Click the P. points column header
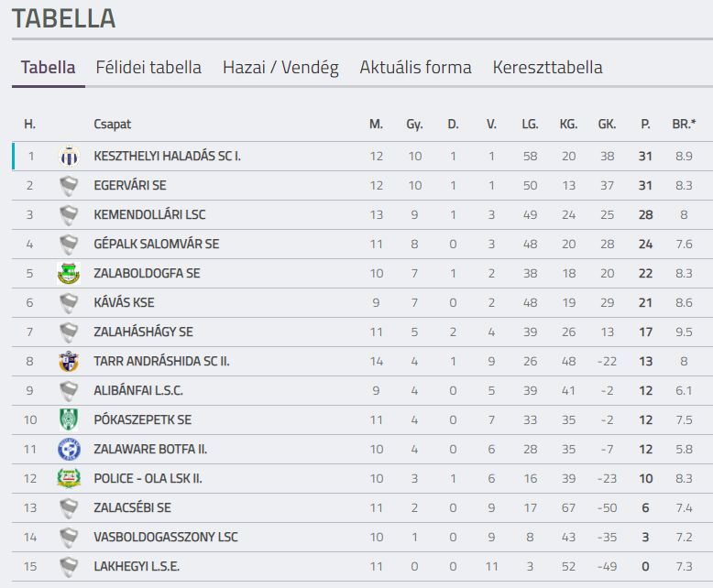This screenshot has width=713, height=588. 645,124
